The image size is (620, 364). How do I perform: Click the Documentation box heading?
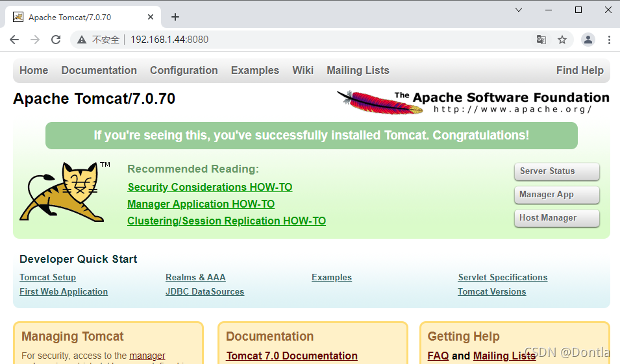(269, 336)
